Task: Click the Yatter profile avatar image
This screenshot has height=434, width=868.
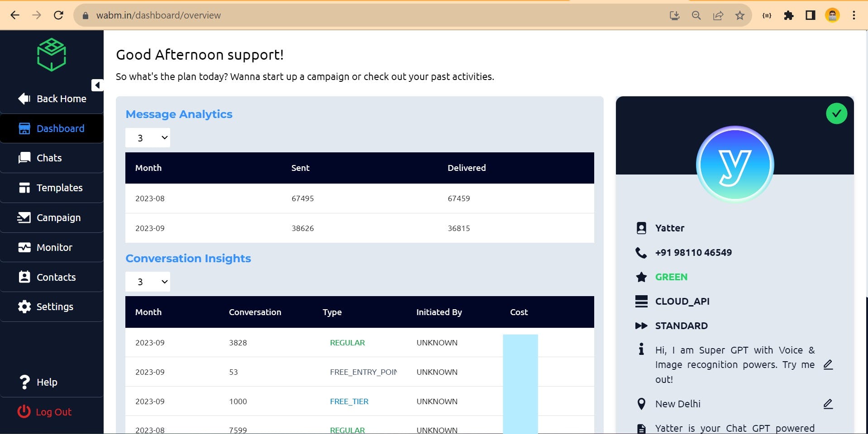Action: click(x=734, y=165)
